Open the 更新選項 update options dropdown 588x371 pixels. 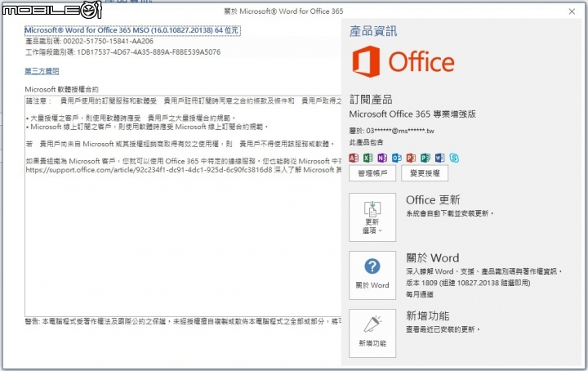tap(372, 217)
